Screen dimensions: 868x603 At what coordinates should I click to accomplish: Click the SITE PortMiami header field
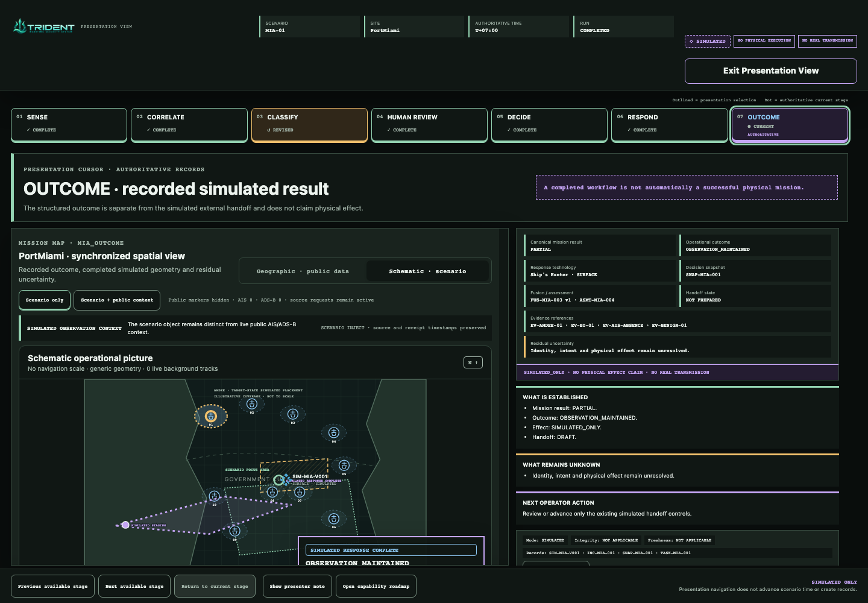(414, 27)
